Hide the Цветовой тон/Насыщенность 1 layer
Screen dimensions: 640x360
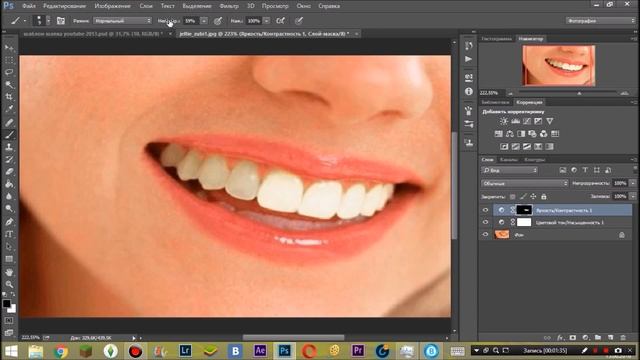tap(485, 222)
